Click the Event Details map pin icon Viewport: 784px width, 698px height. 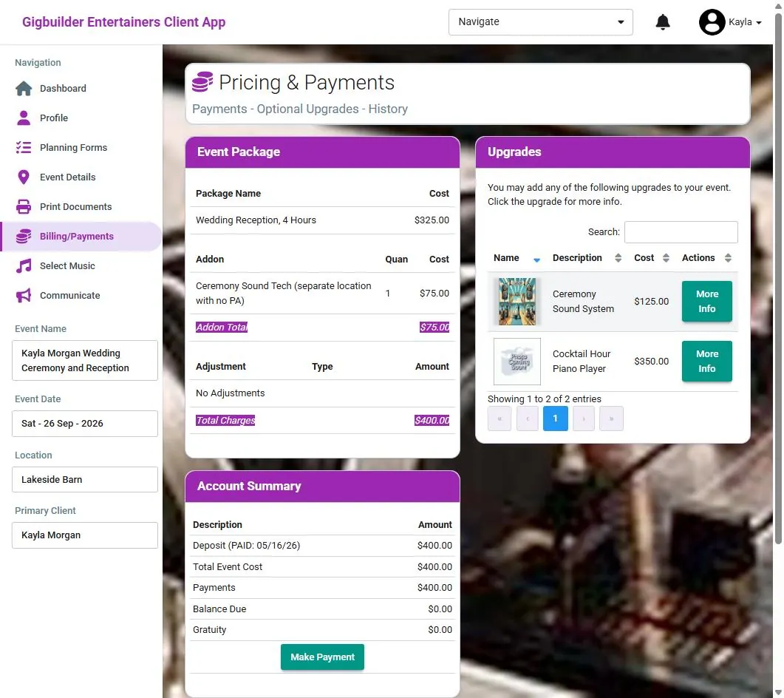tap(24, 177)
